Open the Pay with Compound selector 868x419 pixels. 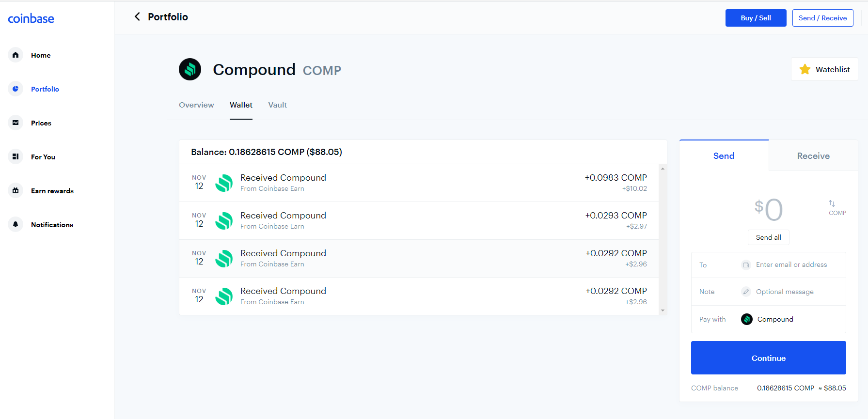pyautogui.click(x=768, y=319)
